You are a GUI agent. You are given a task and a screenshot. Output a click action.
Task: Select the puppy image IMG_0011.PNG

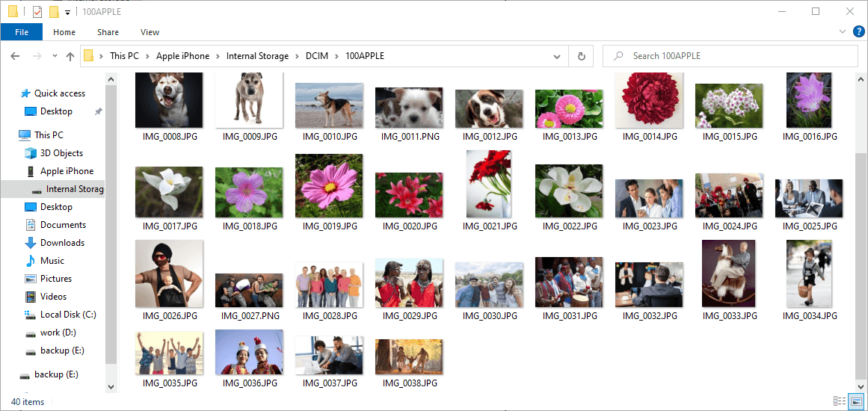pyautogui.click(x=408, y=108)
